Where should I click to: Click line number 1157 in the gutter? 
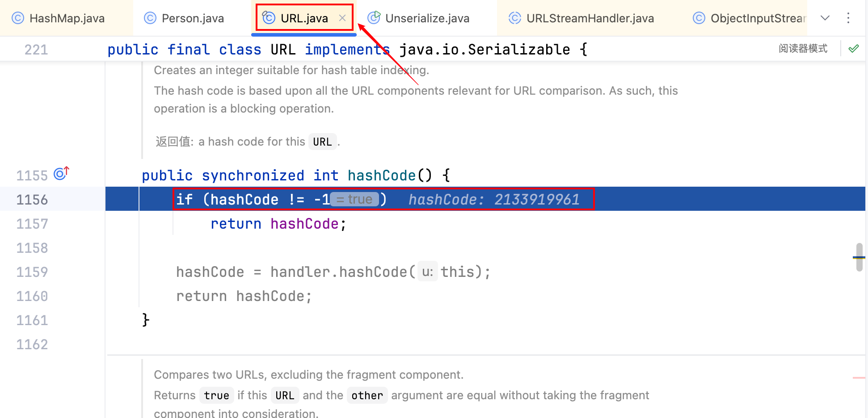[32, 224]
